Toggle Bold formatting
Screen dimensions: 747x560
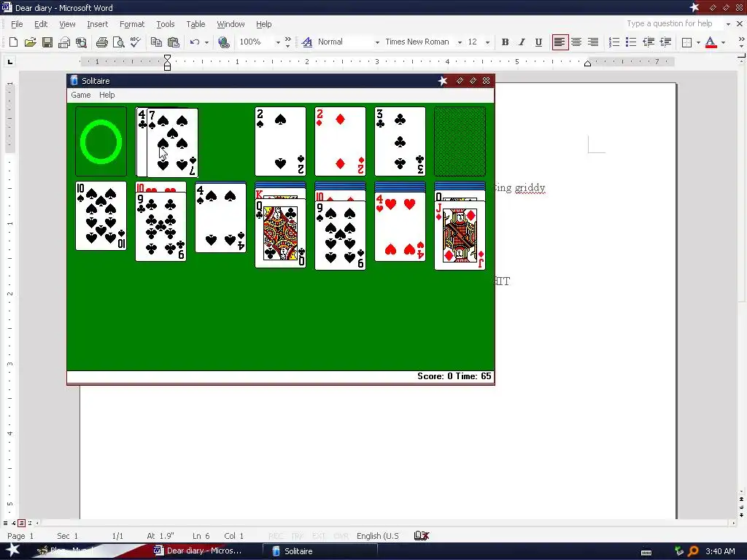(x=506, y=42)
